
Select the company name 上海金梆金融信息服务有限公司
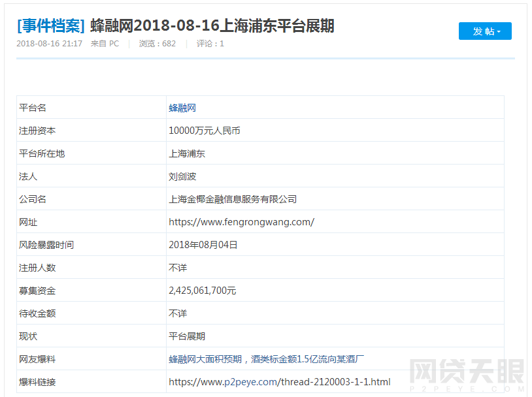click(233, 199)
